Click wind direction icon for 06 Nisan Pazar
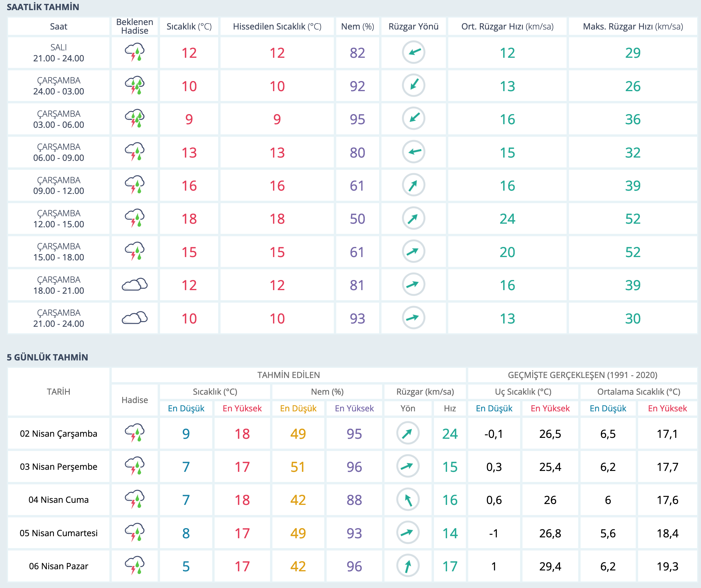This screenshot has height=588, width=701. [x=408, y=566]
